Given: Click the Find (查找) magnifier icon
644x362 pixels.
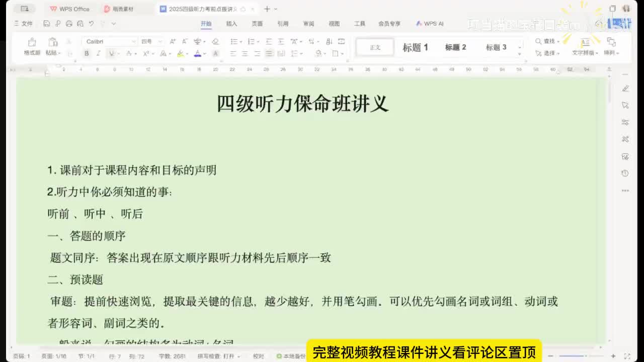Looking at the screenshot, I should click(x=538, y=41).
